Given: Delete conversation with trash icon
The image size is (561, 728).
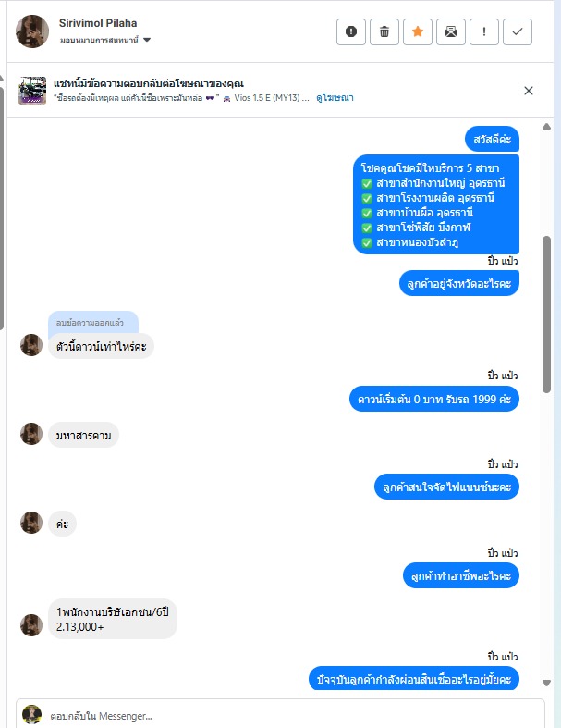Looking at the screenshot, I should click(x=384, y=31).
